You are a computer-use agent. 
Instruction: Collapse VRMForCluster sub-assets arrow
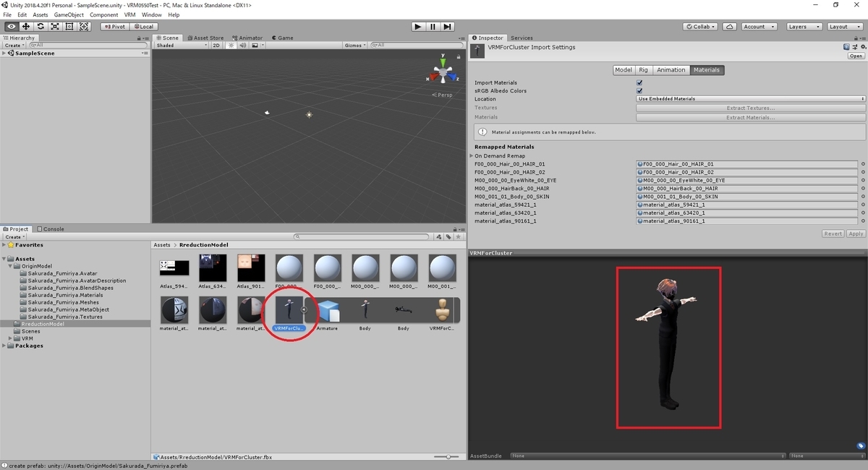(305, 309)
